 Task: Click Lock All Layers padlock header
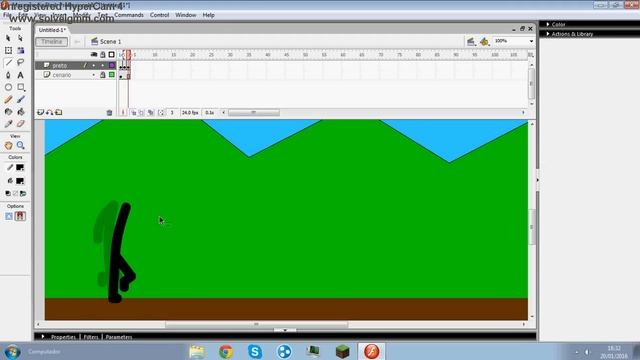[102, 54]
